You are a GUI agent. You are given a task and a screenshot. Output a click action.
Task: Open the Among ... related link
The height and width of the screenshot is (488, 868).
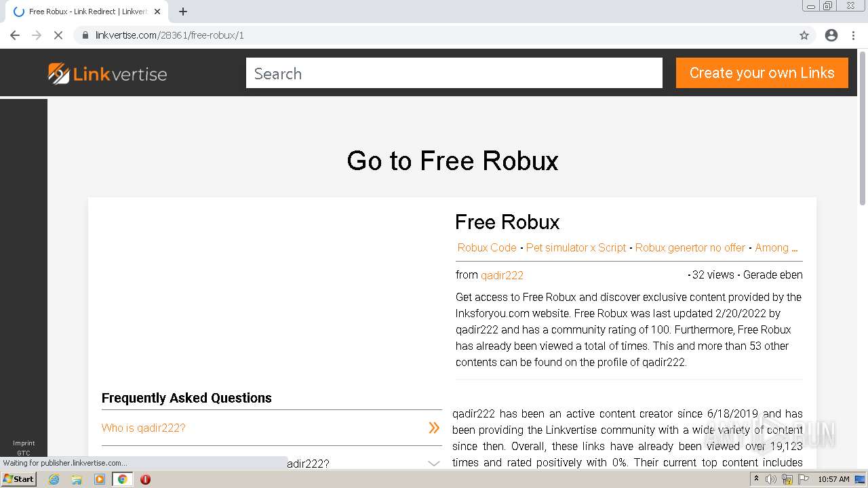click(x=776, y=247)
